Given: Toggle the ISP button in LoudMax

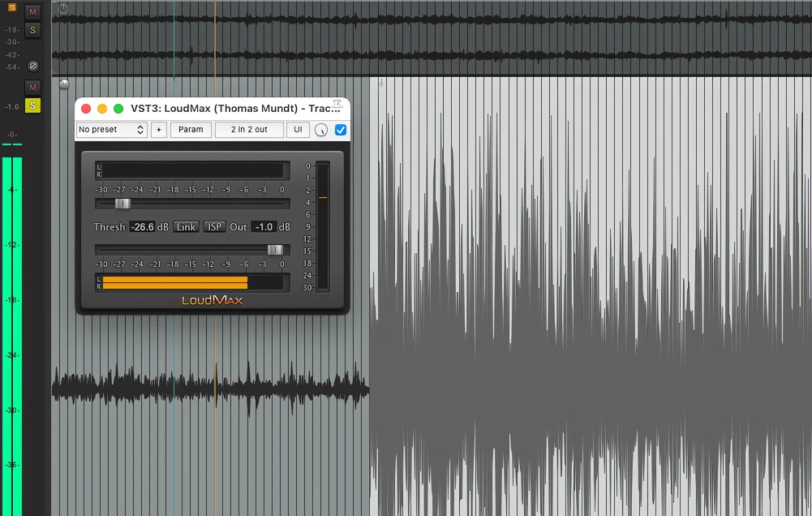Looking at the screenshot, I should (x=214, y=227).
